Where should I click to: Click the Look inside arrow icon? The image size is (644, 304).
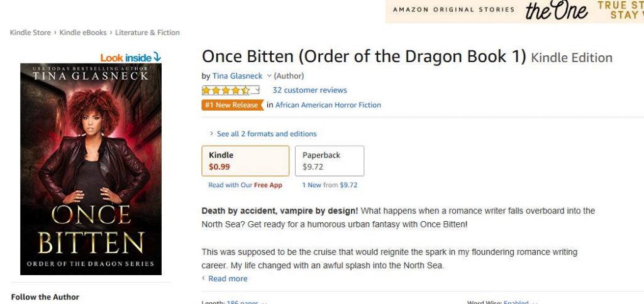[157, 57]
